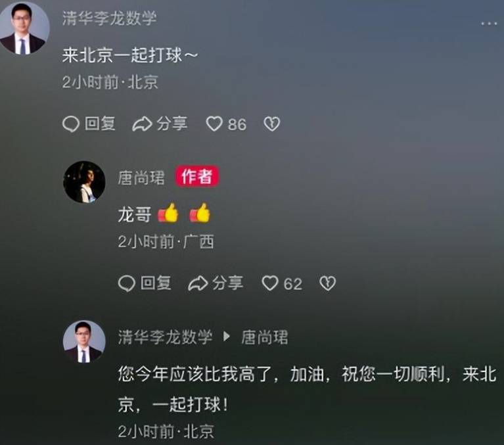Click the reply-to arrow before 唐尚珺
The width and height of the screenshot is (504, 445).
click(x=227, y=337)
